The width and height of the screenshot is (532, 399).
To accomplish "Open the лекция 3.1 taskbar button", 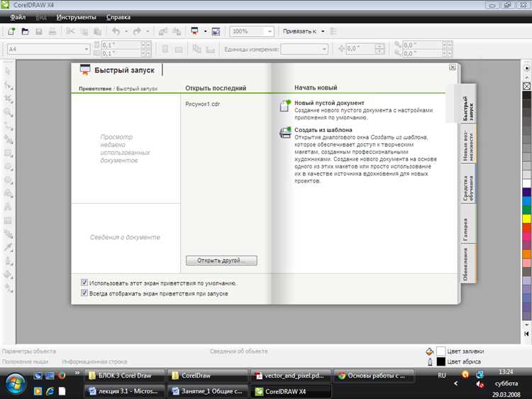I will (124, 391).
